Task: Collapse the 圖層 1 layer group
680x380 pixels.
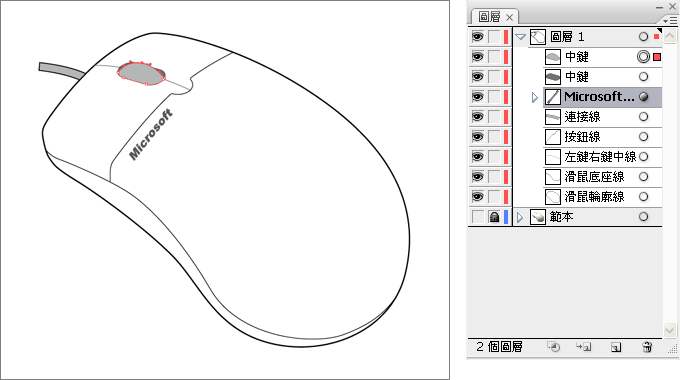Action: 520,37
